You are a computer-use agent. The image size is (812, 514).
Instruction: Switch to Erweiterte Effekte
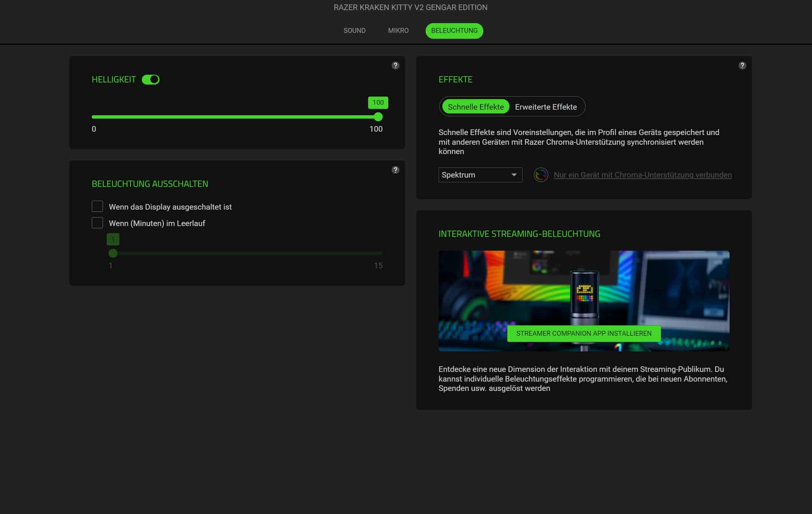coord(546,107)
